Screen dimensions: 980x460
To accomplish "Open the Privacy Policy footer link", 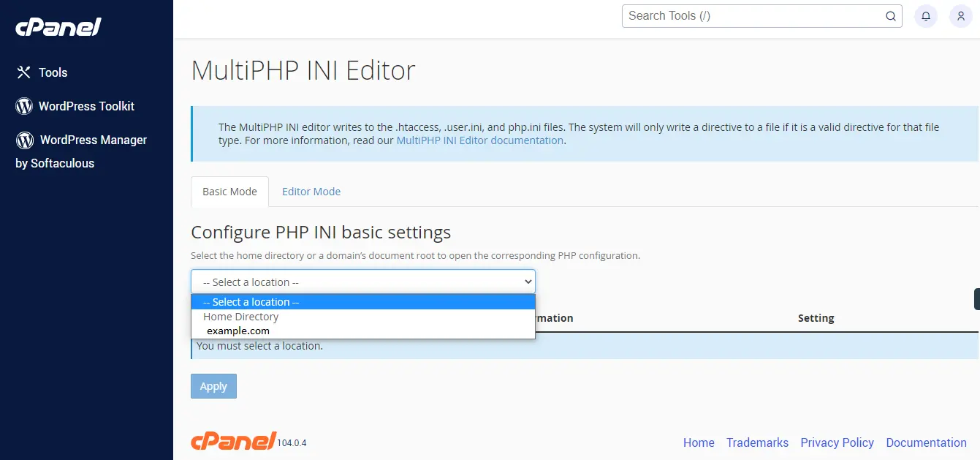I will (x=837, y=442).
